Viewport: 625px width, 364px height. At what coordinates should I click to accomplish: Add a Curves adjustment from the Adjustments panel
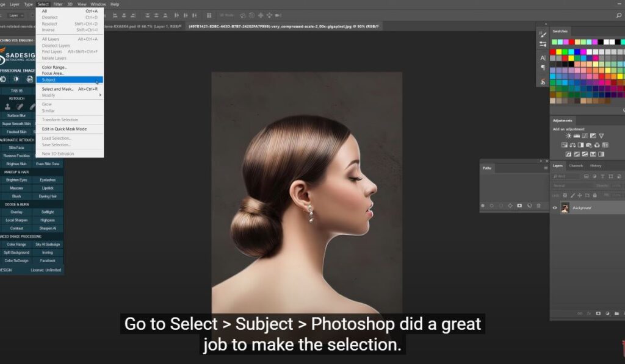585,136
